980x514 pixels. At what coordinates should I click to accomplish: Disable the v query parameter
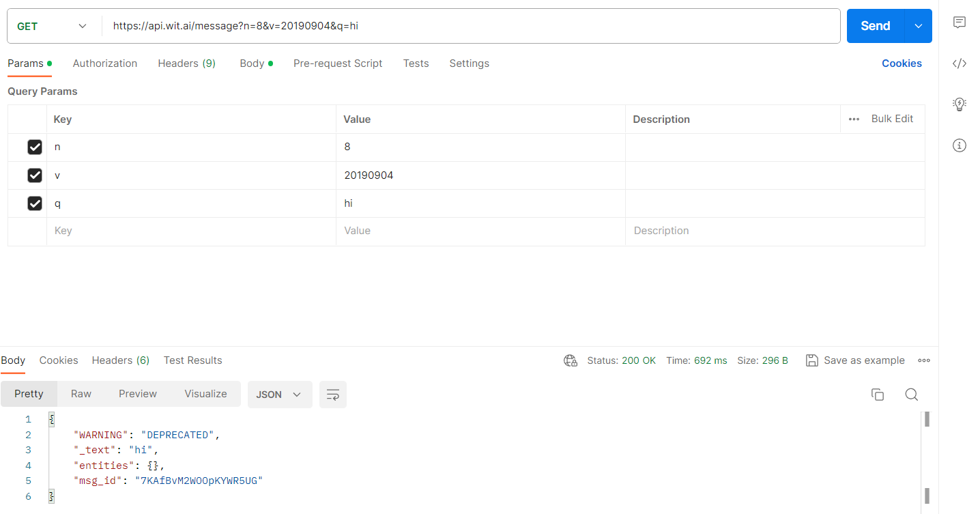pos(35,175)
